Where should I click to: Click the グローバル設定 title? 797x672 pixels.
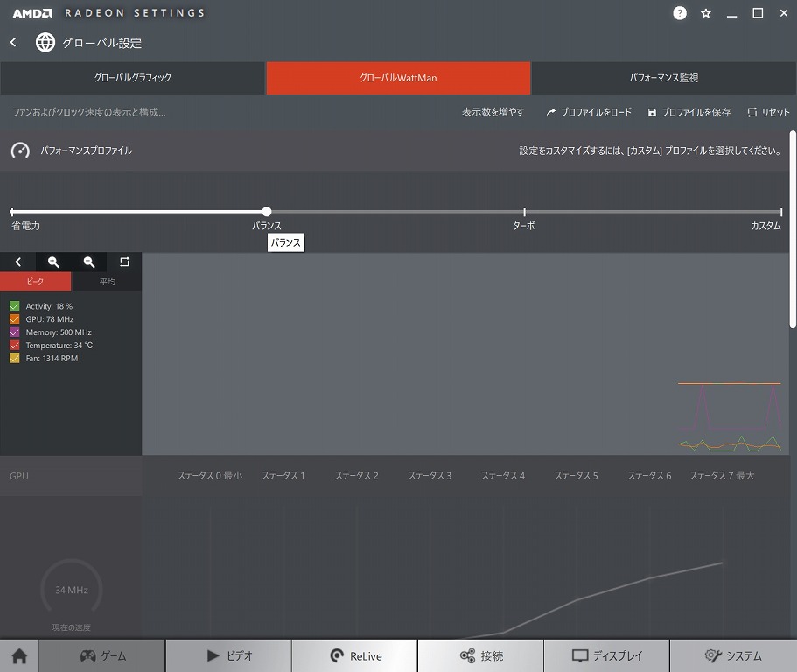pos(101,43)
